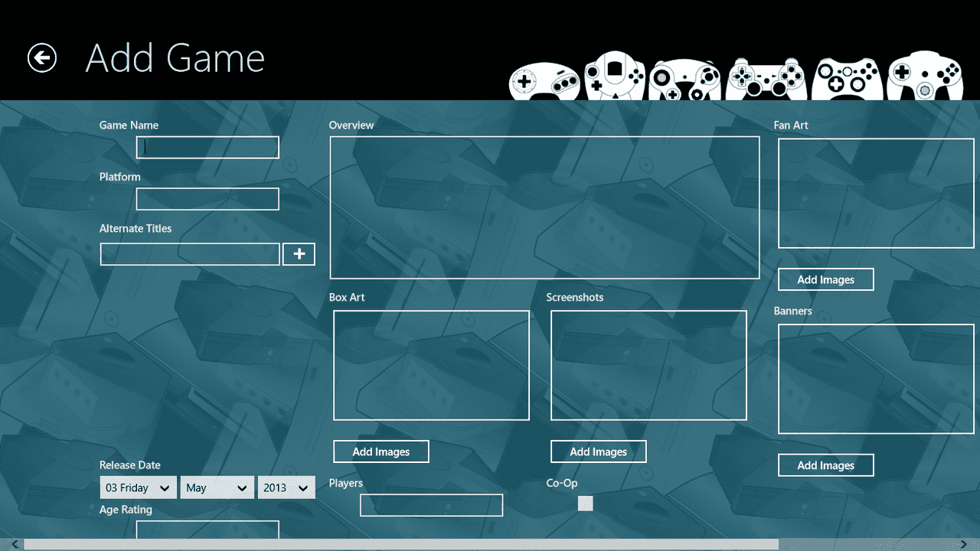This screenshot has width=980, height=551.
Task: Add an alternate title with the plus button
Action: pyautogui.click(x=299, y=253)
